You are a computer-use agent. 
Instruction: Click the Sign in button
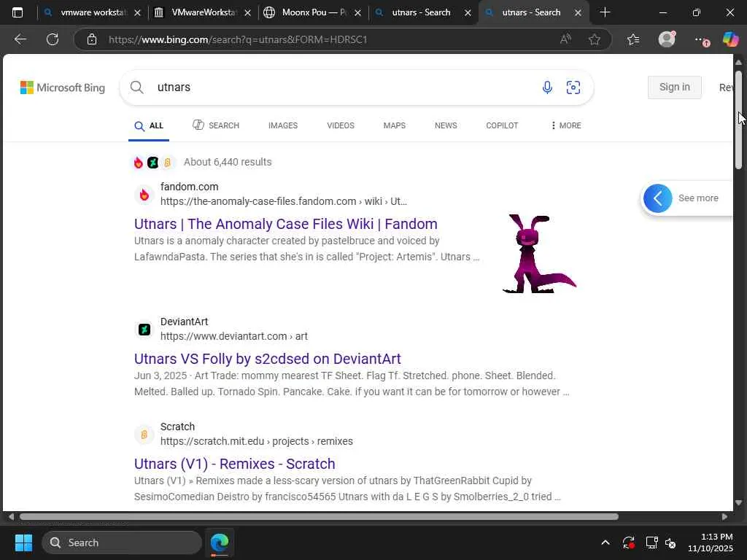coord(674,87)
